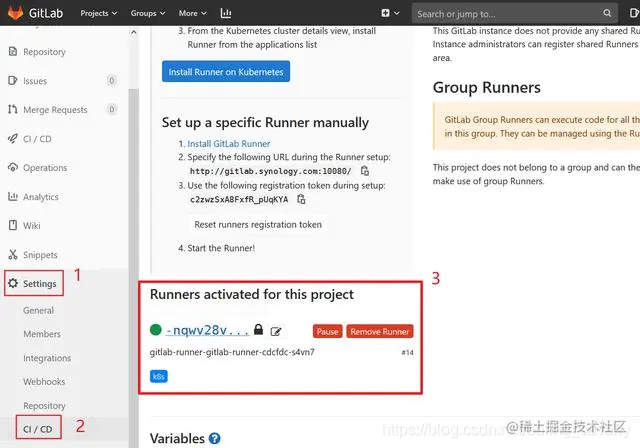Pause the activated runner

pos(327,331)
